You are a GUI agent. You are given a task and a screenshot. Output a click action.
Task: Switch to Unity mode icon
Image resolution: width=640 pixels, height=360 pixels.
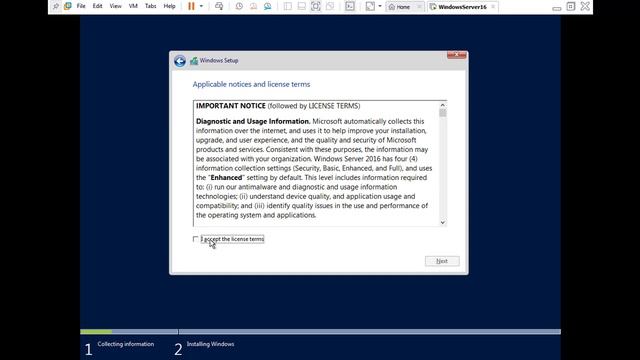(330, 6)
